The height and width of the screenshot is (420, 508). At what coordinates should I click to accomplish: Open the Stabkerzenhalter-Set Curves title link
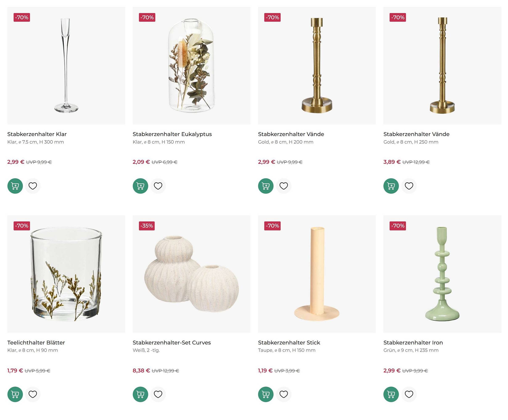(x=172, y=343)
